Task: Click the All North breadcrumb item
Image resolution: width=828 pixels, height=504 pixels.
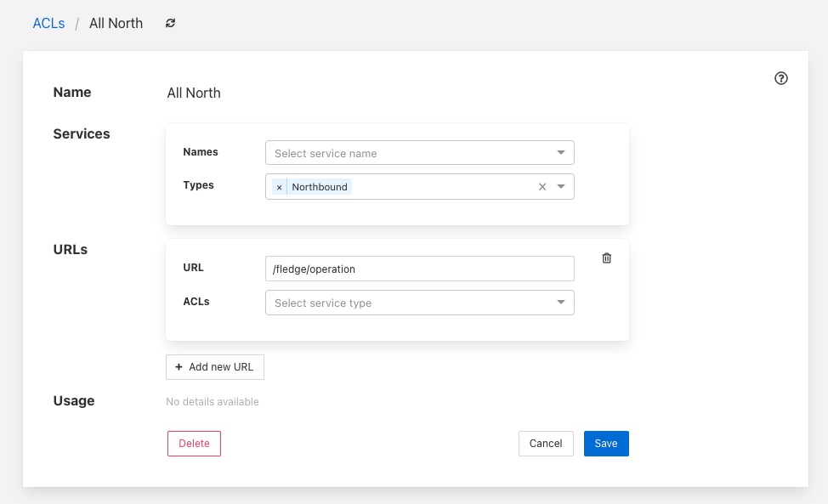Action: pos(116,24)
